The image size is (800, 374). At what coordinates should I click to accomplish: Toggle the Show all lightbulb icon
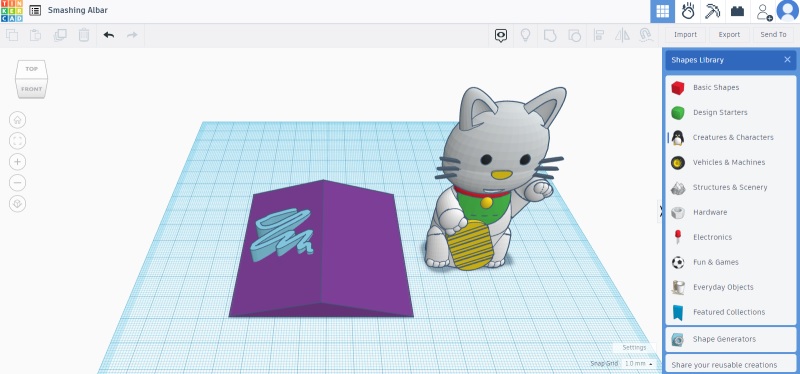click(x=525, y=35)
